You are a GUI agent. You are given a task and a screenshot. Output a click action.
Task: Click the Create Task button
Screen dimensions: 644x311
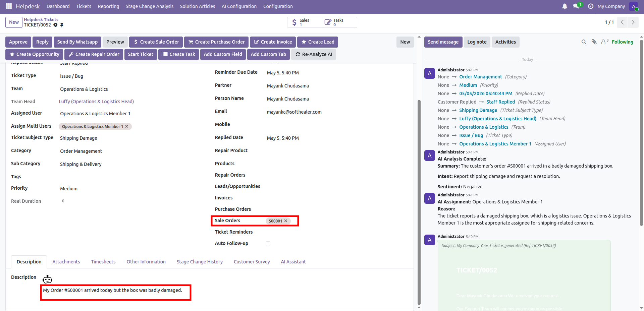179,54
